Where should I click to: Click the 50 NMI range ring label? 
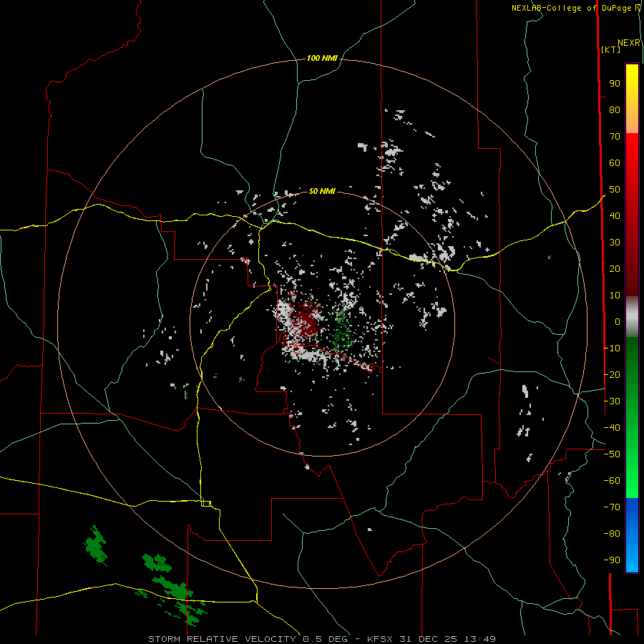(322, 191)
